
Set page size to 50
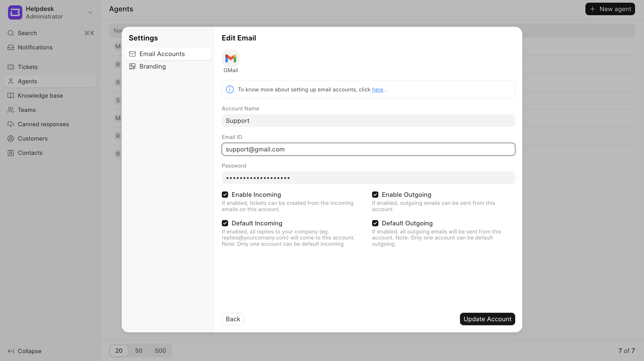click(x=138, y=351)
